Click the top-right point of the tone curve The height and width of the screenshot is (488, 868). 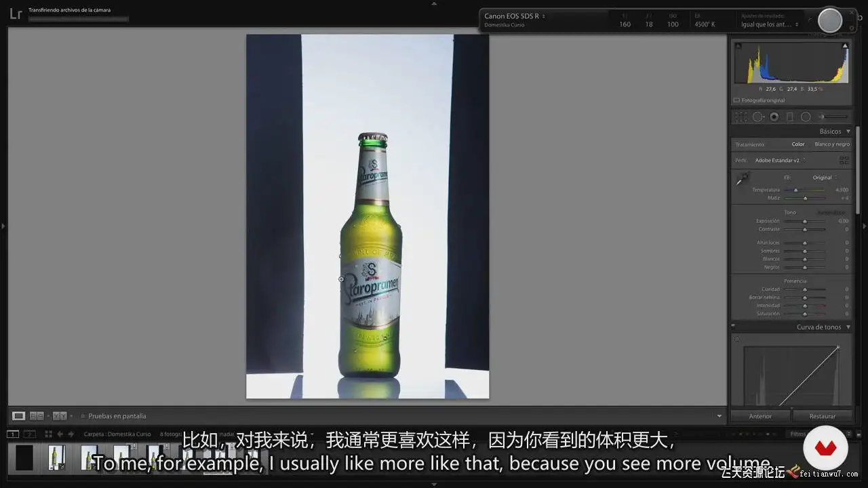click(x=838, y=347)
